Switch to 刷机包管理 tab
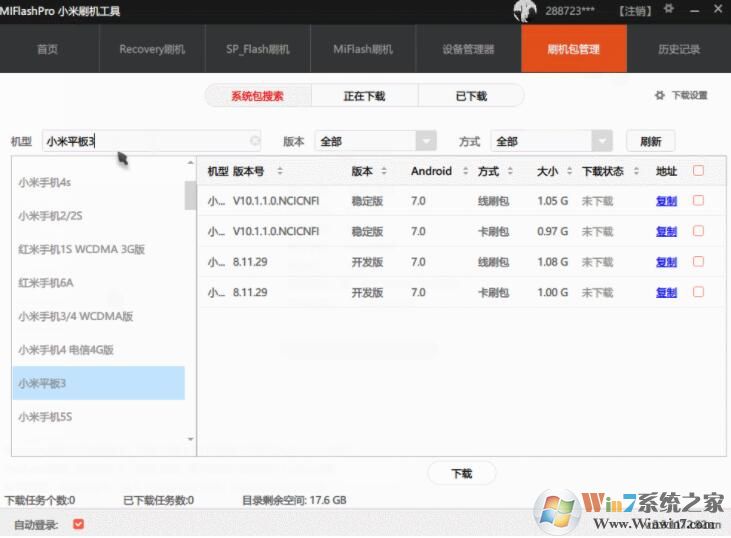The height and width of the screenshot is (538, 731). tap(574, 49)
